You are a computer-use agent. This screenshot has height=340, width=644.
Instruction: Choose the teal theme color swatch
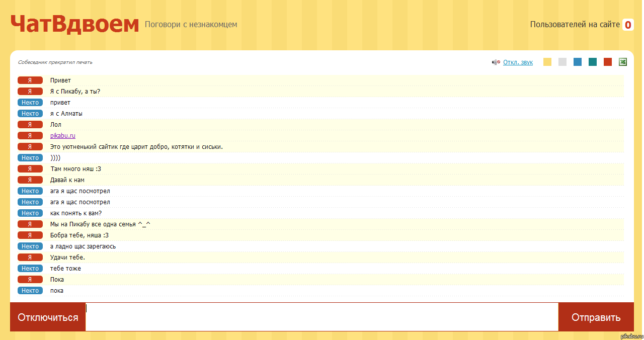(593, 62)
